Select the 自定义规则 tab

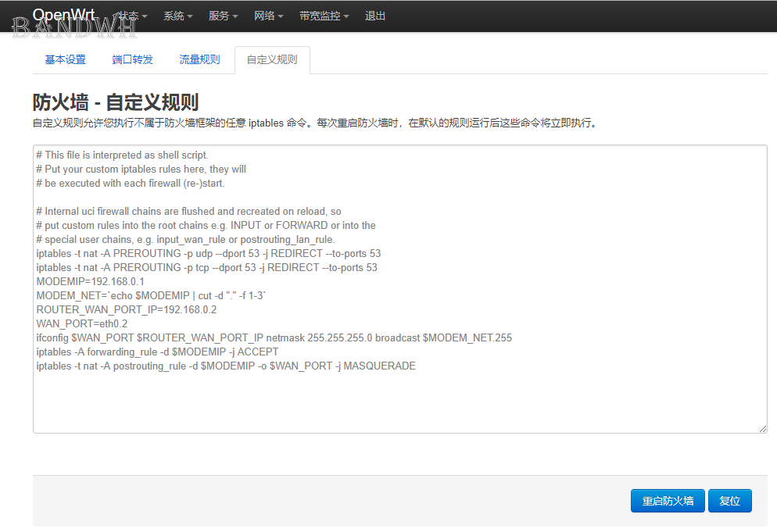(272, 59)
